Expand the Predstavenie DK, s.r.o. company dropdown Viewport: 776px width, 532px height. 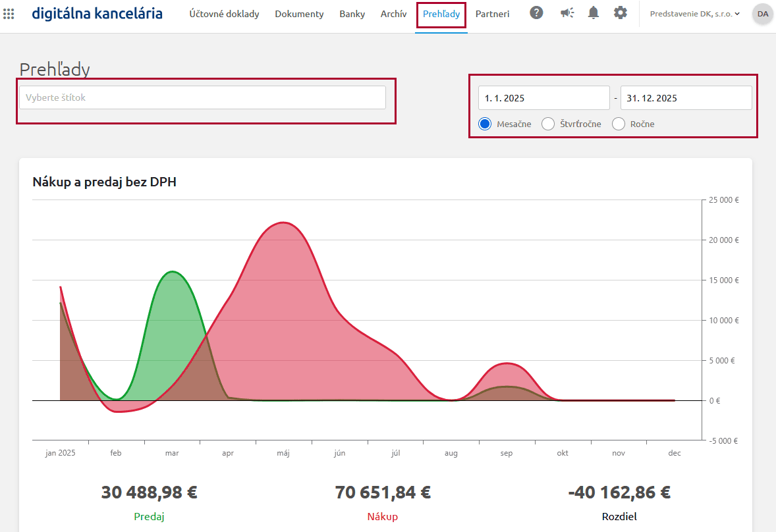tap(694, 14)
